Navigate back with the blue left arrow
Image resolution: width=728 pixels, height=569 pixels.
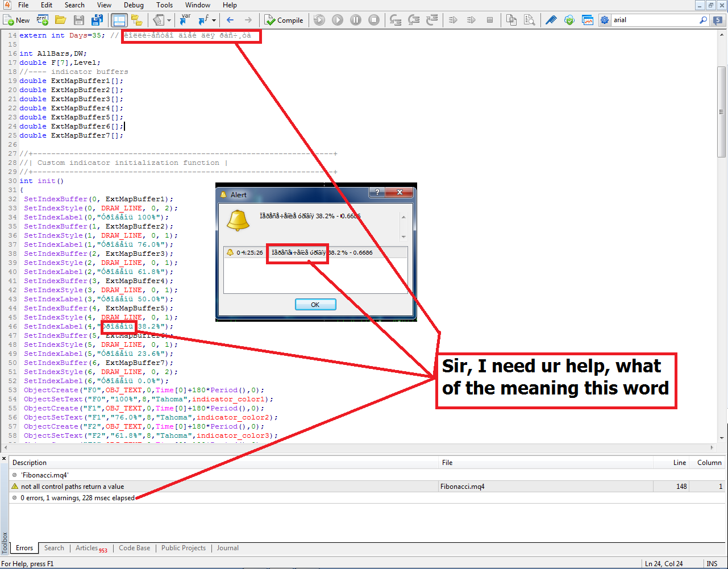point(230,20)
